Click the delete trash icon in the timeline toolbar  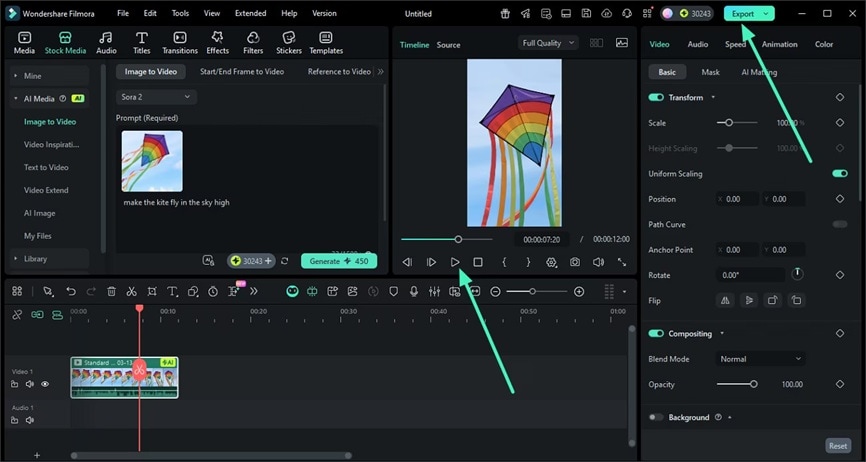111,291
